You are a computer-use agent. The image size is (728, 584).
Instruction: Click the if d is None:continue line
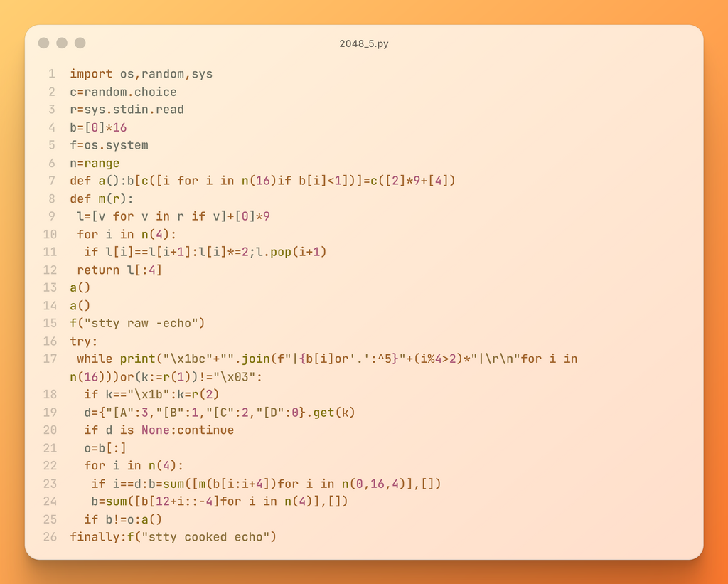tap(159, 430)
